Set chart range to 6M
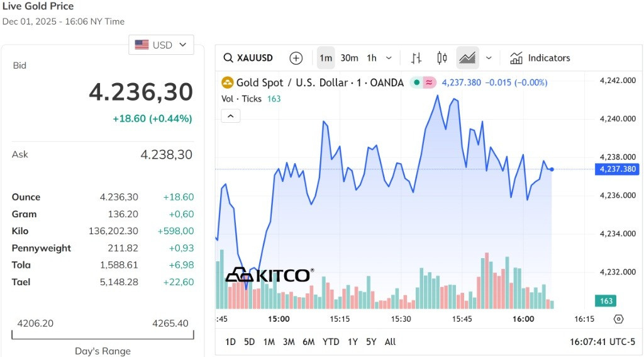The image size is (644, 357). pos(308,342)
